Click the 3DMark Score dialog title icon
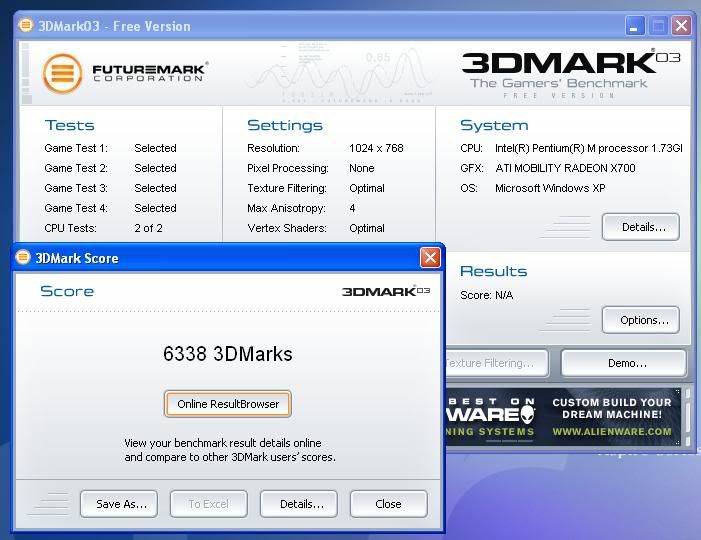The height and width of the screenshot is (540, 701). coord(23,258)
